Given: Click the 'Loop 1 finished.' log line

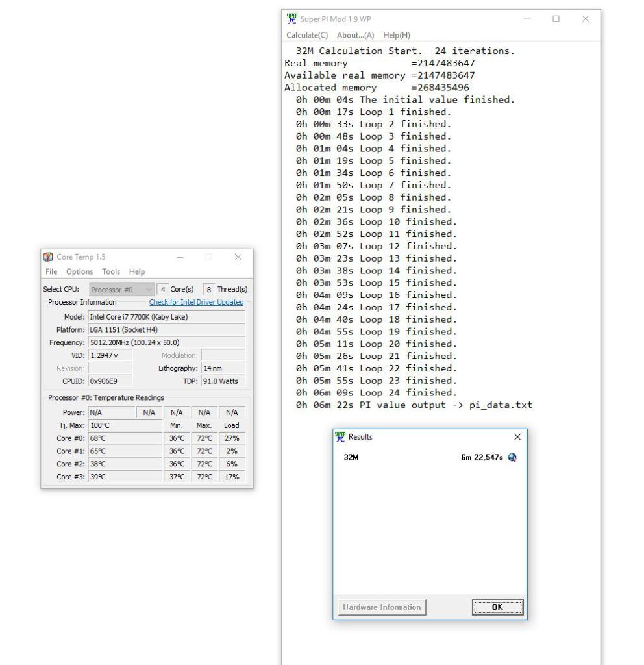Looking at the screenshot, I should pyautogui.click(x=373, y=112).
